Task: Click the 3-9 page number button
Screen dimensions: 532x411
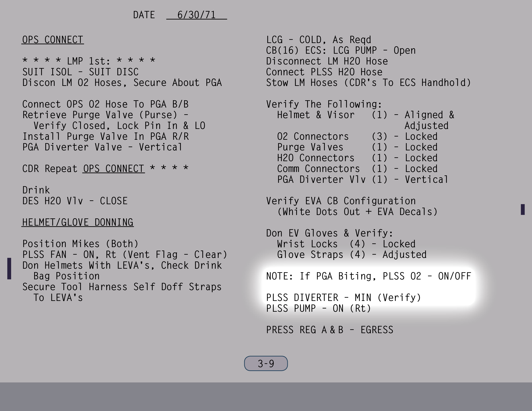Action: 266,363
